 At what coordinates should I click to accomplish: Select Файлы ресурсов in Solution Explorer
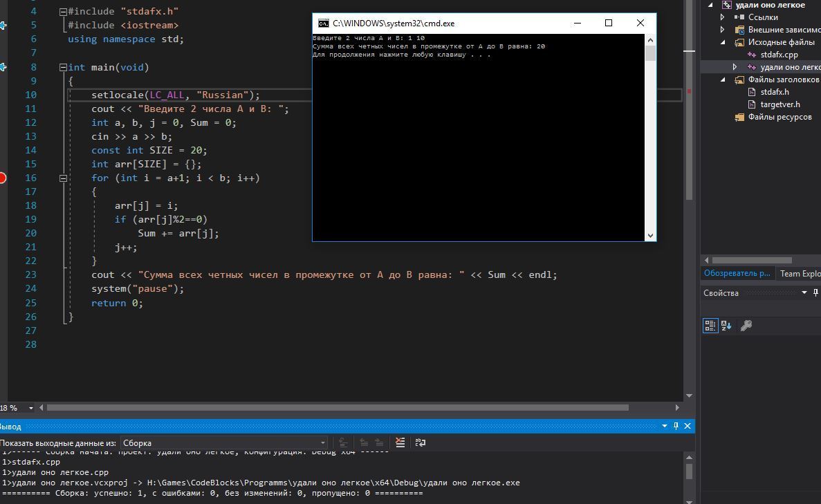(780, 118)
